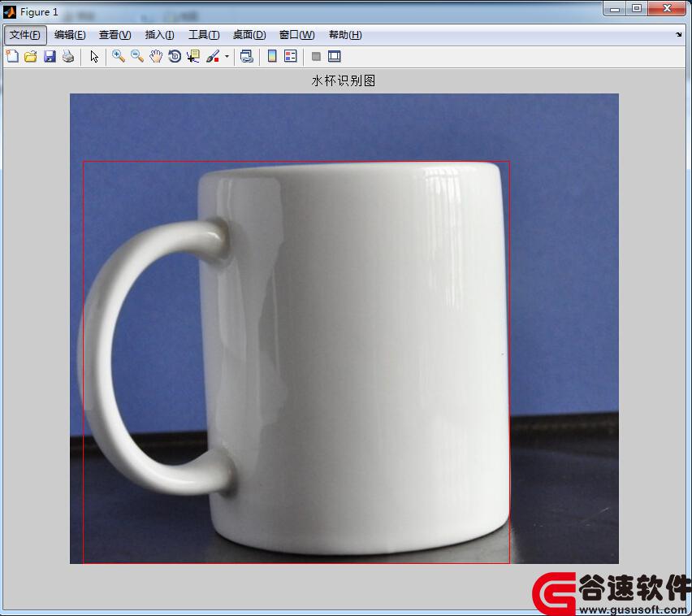Viewport: 692px width, 616px height.
Task: Select the Edit Plot arrow tool
Action: (94, 57)
